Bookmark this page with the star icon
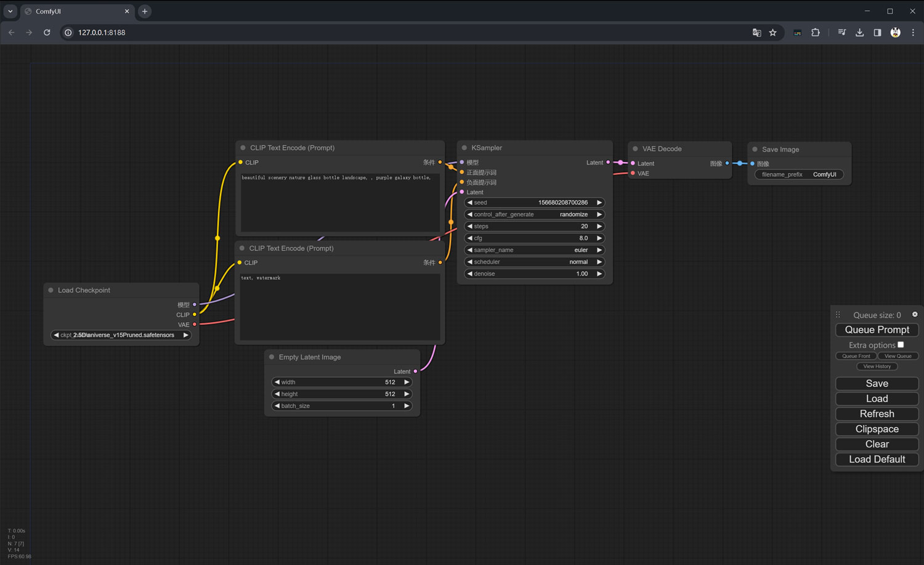924x565 pixels. (773, 33)
